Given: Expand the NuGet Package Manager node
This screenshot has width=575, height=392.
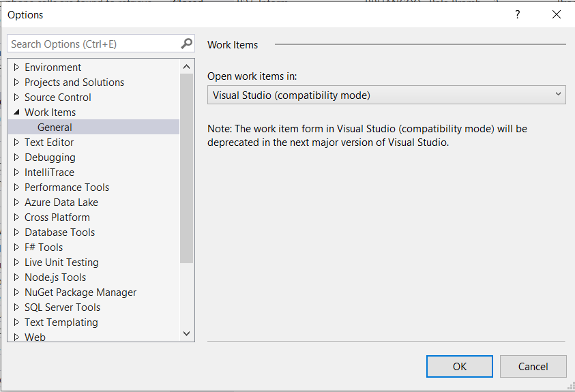Looking at the screenshot, I should (x=16, y=292).
